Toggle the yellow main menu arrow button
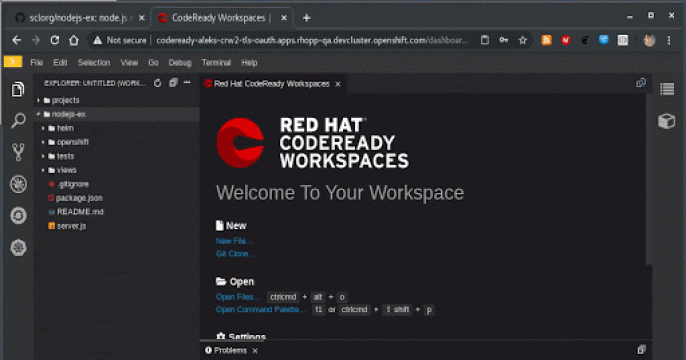This screenshot has height=360, width=686. (x=13, y=62)
